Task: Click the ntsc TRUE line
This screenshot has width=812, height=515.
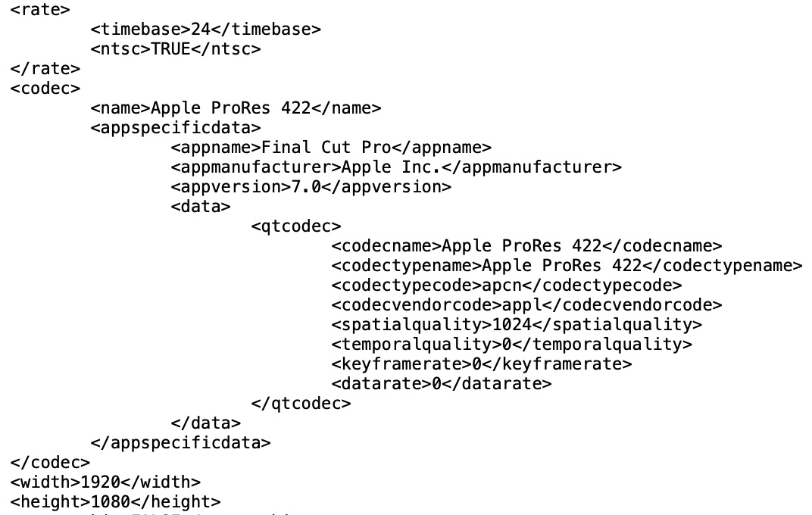Action: pyautogui.click(x=175, y=49)
